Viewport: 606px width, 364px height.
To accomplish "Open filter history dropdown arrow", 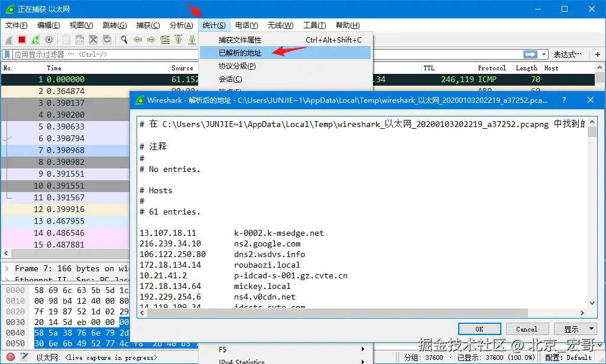I will [544, 54].
